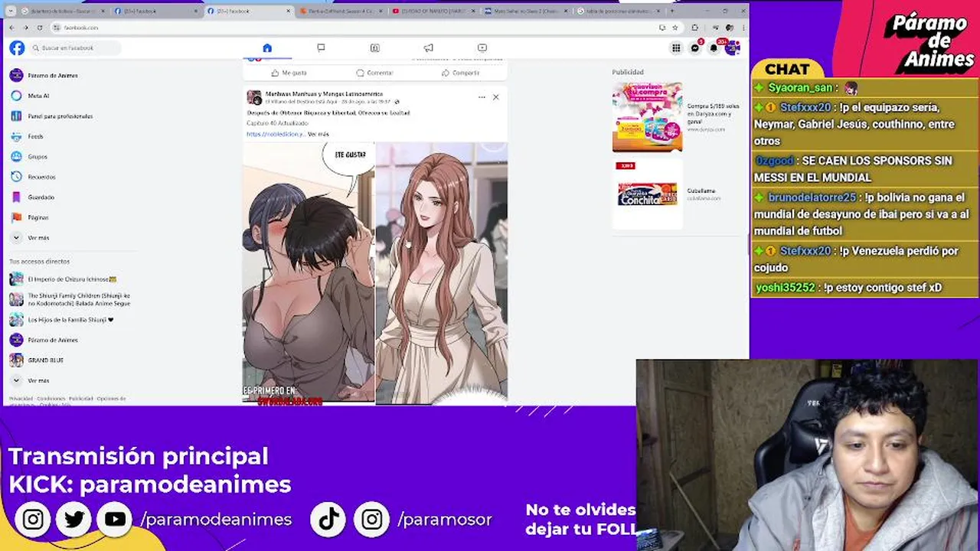This screenshot has height=551, width=980.
Task: Click the Privacidad footer link
Action: tap(21, 399)
